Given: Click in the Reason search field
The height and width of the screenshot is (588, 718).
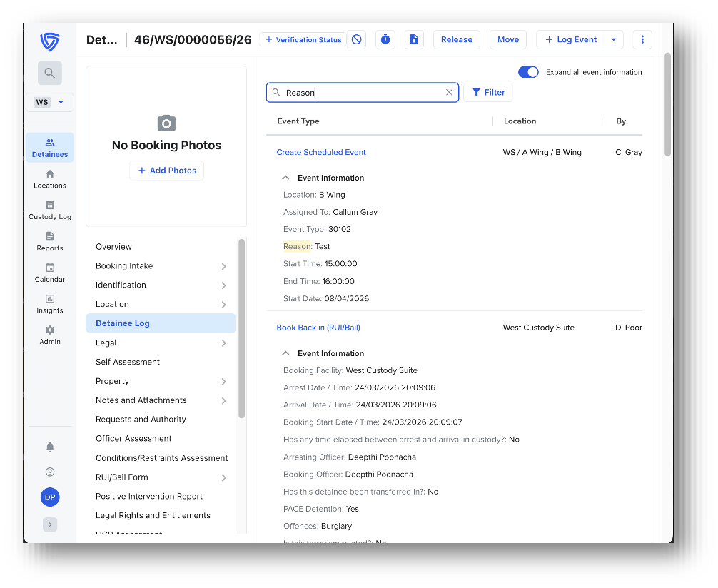Looking at the screenshot, I should pos(362,93).
